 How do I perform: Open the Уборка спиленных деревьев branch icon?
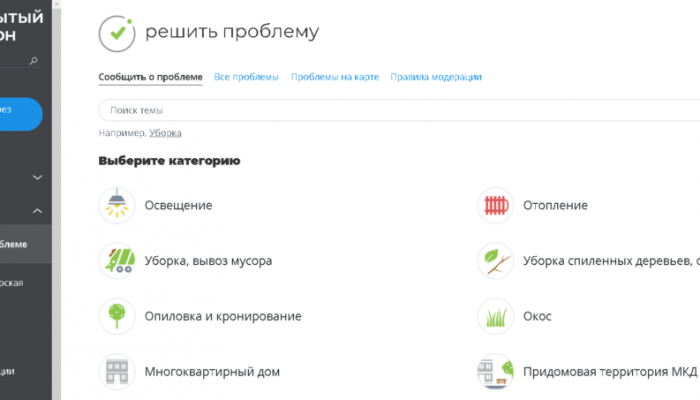click(x=495, y=261)
